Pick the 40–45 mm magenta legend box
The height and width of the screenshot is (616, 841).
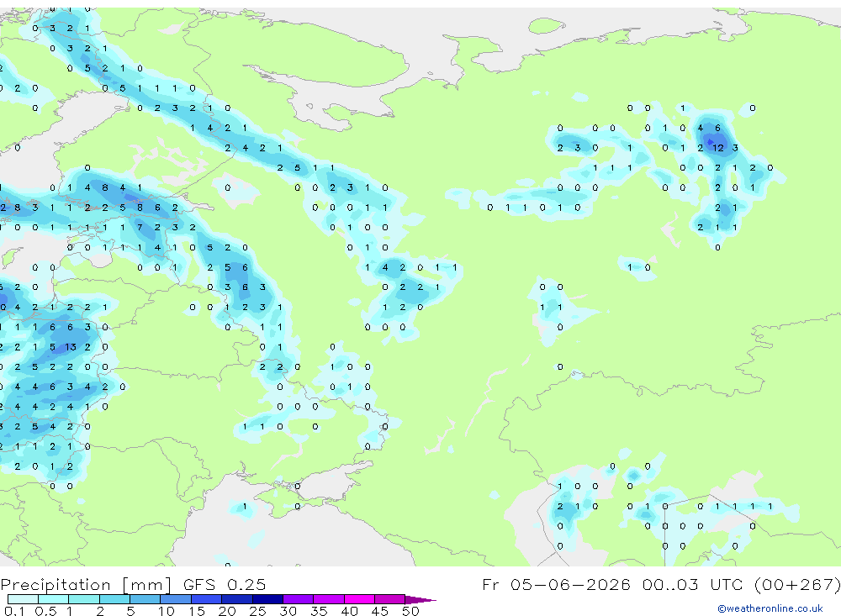pos(359,599)
